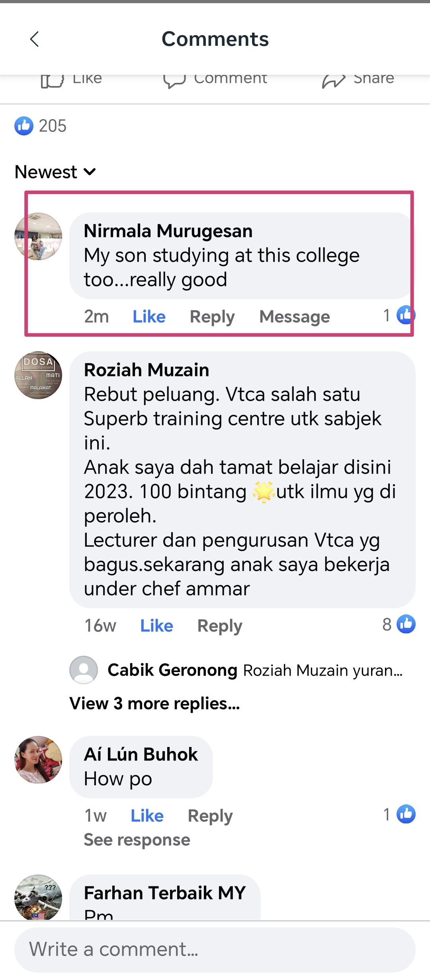This screenshot has height=980, width=430.
Task: Like Nirmala Murugesan's comment
Action: tap(149, 317)
